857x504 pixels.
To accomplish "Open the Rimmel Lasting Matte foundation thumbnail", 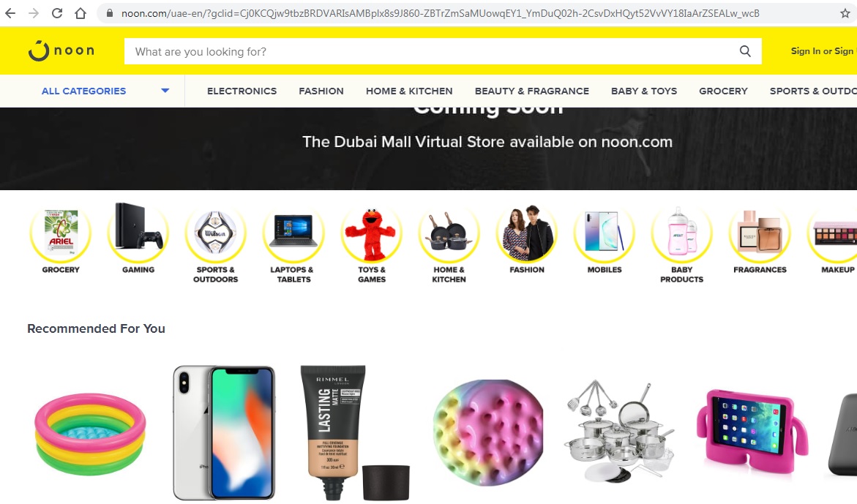I will [x=354, y=432].
